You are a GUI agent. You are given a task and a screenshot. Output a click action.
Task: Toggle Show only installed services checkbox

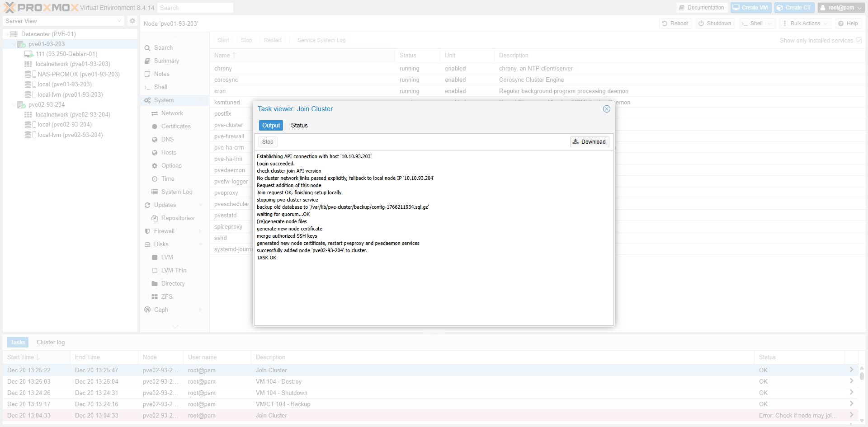click(x=859, y=40)
